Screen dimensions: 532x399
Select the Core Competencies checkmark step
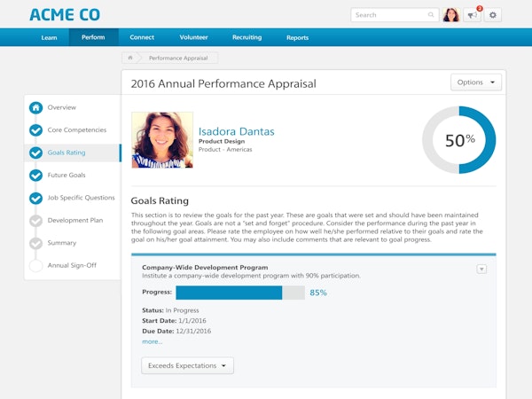pos(35,130)
